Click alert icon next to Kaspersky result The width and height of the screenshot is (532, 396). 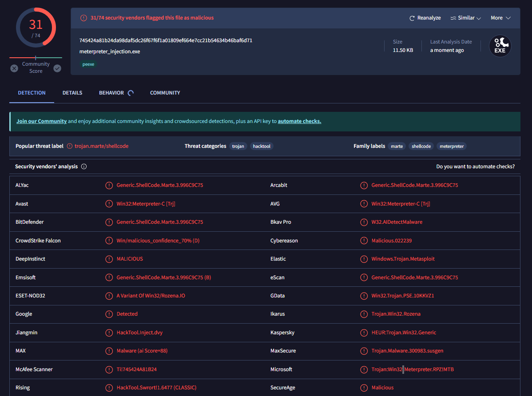click(364, 333)
